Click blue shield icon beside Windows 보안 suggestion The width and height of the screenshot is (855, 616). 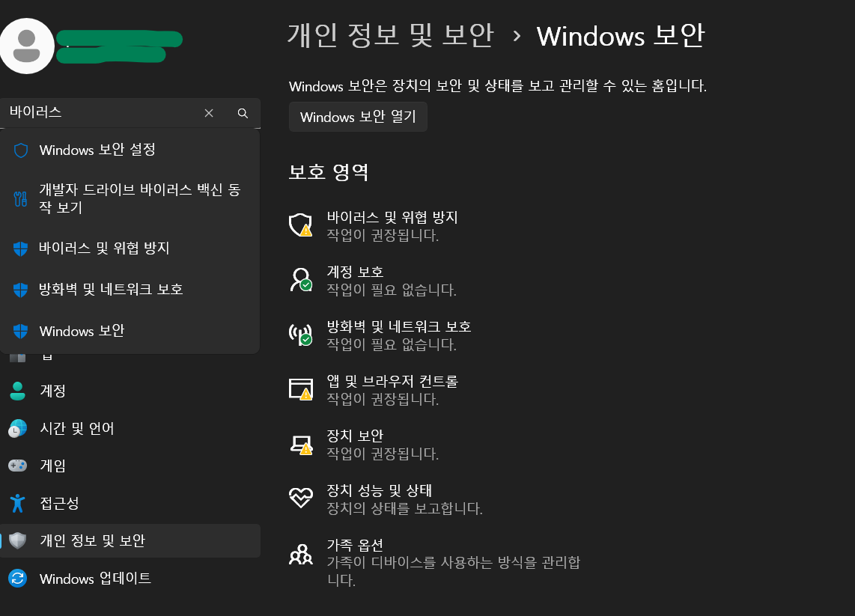tap(21, 331)
